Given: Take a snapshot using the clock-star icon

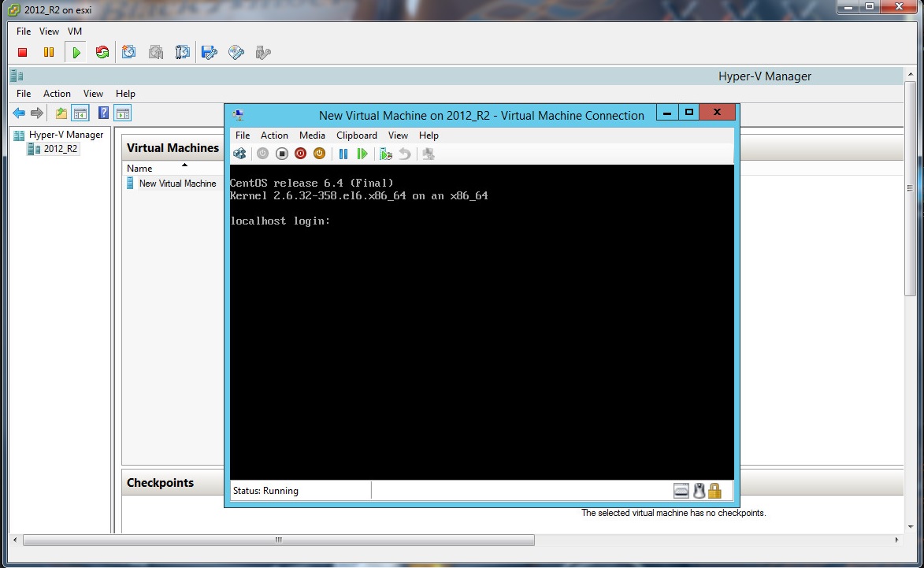Looking at the screenshot, I should tap(128, 53).
